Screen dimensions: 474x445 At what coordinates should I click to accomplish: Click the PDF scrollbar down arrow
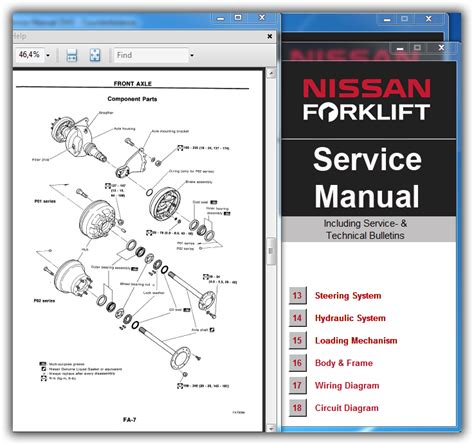pyautogui.click(x=271, y=428)
